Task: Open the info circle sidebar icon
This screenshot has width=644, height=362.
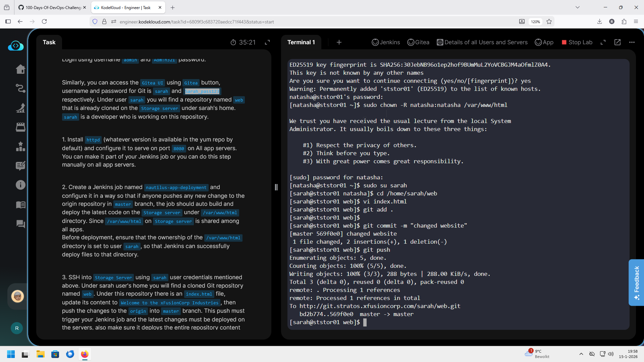Action: [x=20, y=185]
